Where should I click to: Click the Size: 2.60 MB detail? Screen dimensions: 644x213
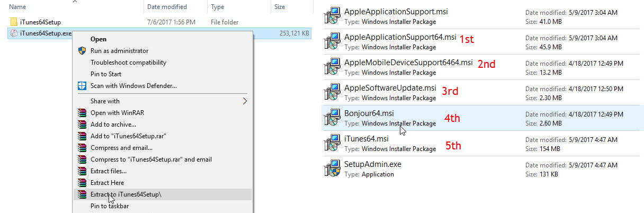pos(544,123)
